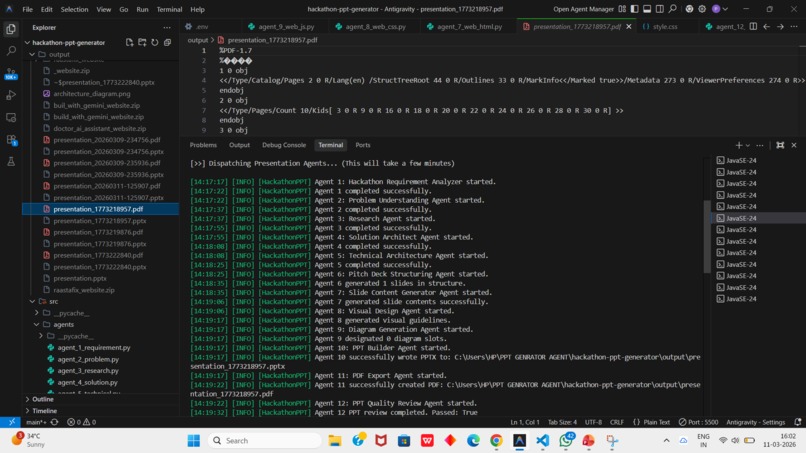Click the main branch indicator
The image size is (806, 453).
coord(35,422)
